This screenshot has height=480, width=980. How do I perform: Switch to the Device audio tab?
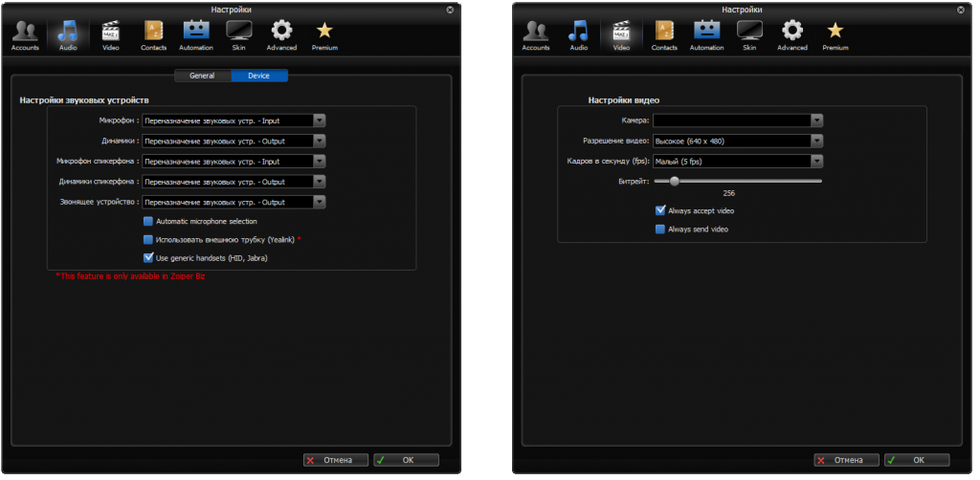tap(258, 76)
